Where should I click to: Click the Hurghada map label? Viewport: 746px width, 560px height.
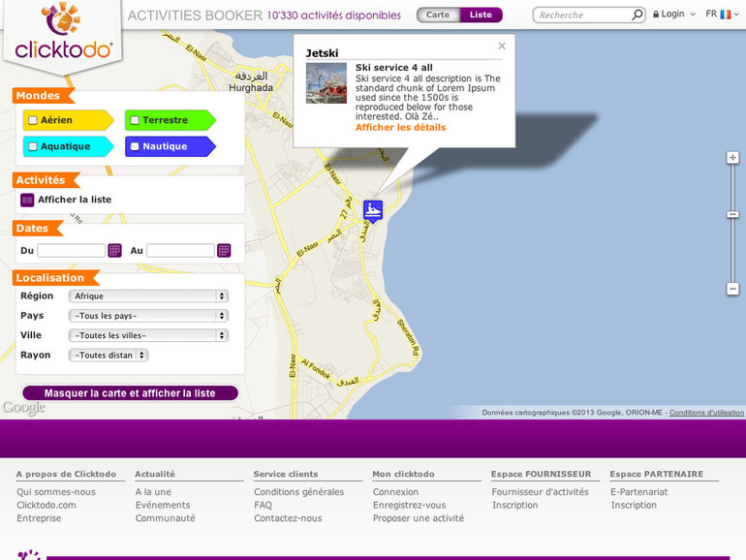tap(251, 88)
